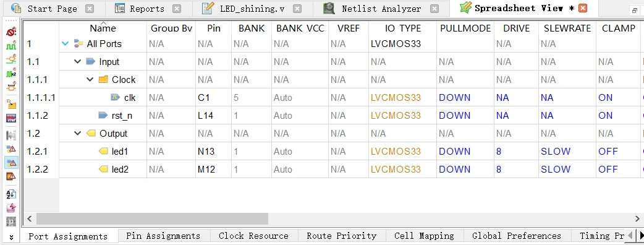644x245 pixels.
Task: Select the clk port row
Action: 130,97
